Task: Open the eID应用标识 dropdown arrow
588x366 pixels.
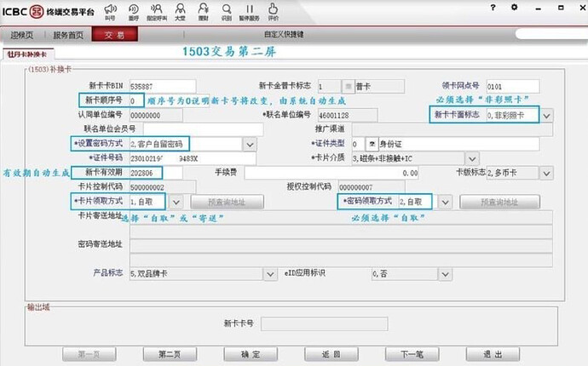Action: pyautogui.click(x=445, y=274)
